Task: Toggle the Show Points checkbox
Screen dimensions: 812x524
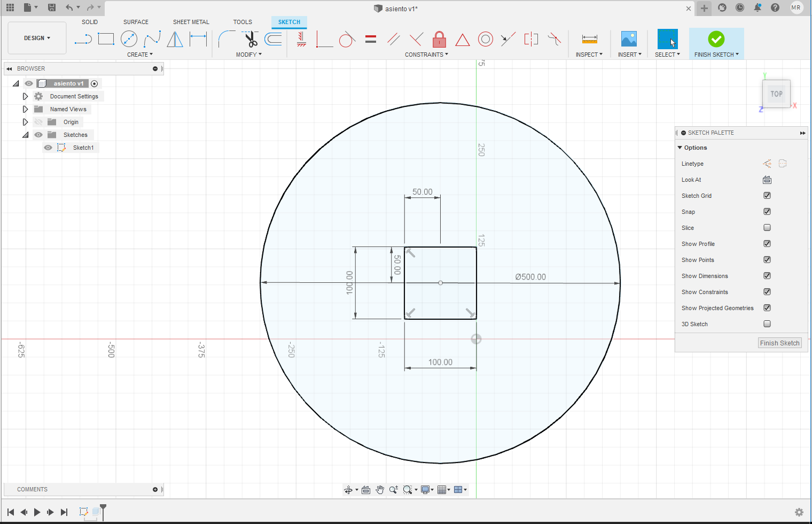Action: 767,260
